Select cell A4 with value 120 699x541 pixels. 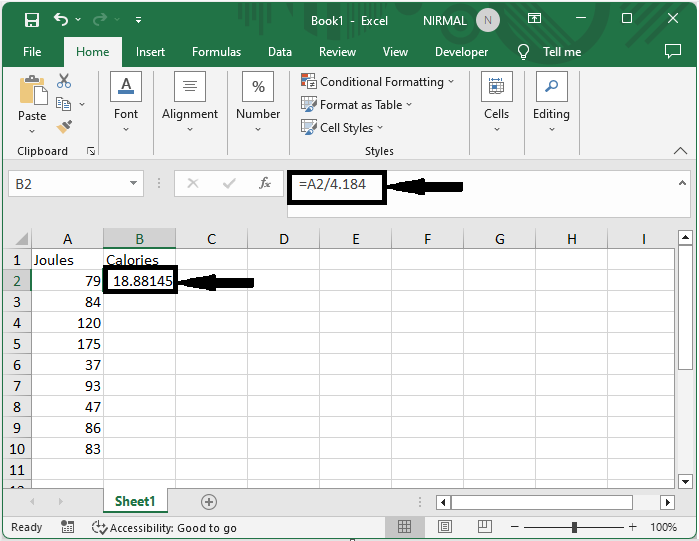pyautogui.click(x=67, y=323)
